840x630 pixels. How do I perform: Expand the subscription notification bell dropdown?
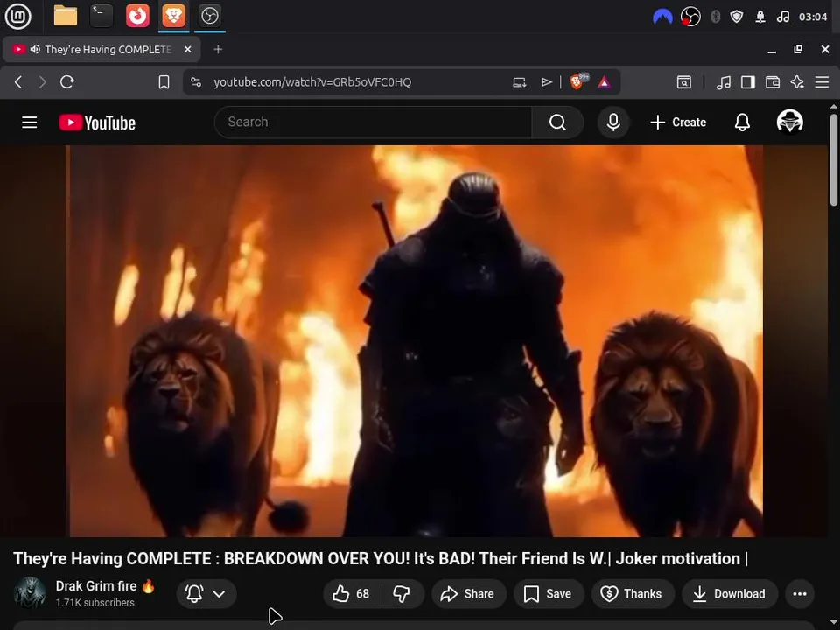click(206, 593)
